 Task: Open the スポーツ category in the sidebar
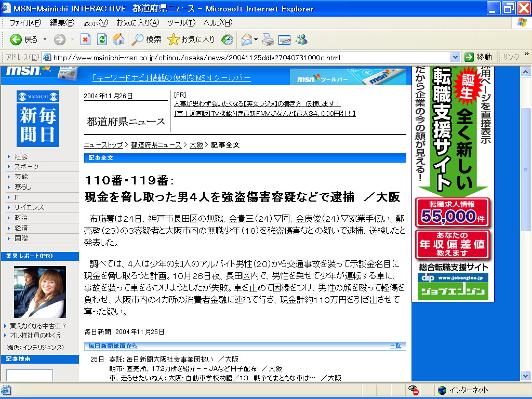tap(26, 167)
